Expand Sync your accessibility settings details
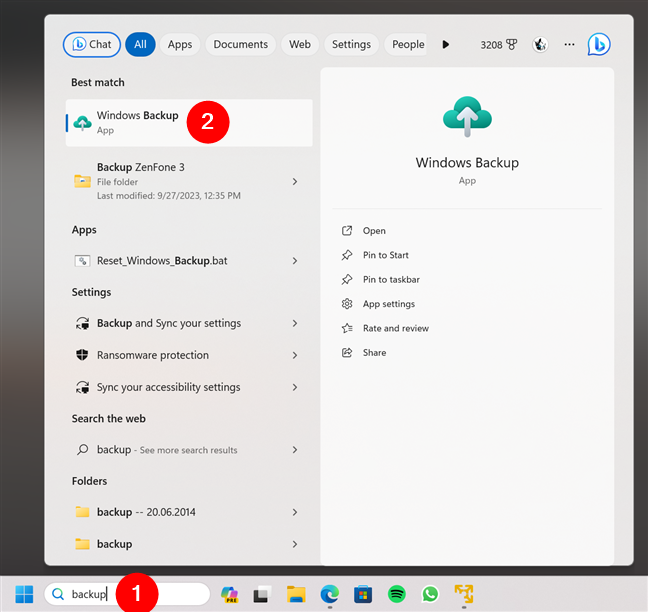648x612 pixels. coord(295,387)
